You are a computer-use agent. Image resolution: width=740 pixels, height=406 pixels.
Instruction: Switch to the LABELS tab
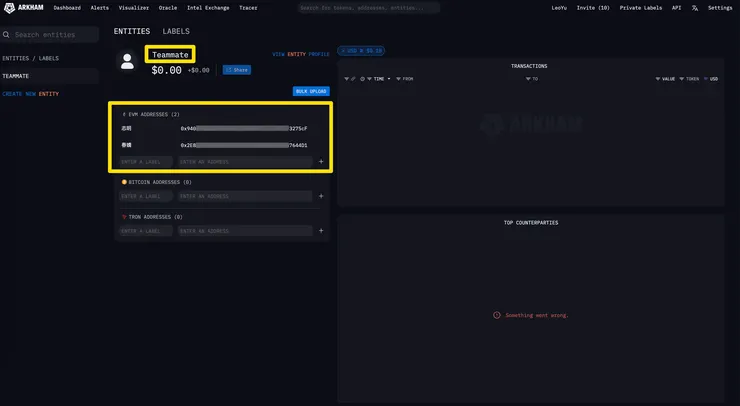click(176, 31)
